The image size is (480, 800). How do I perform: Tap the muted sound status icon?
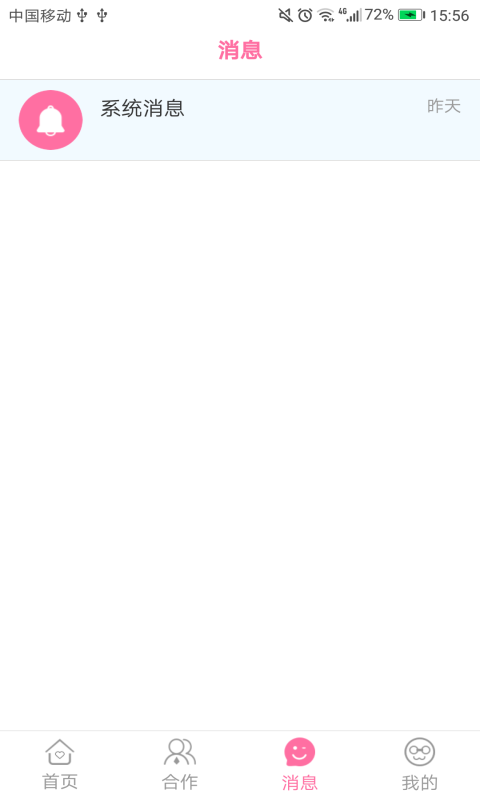pos(285,15)
